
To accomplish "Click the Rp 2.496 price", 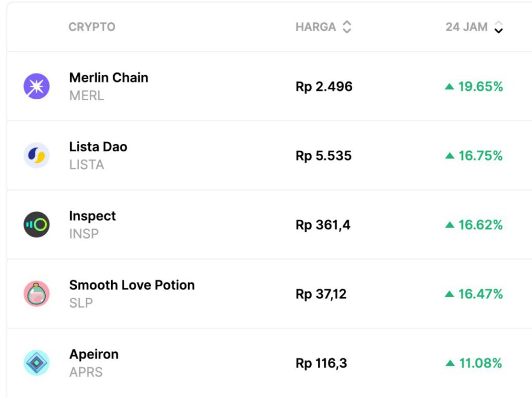I will (x=324, y=87).
